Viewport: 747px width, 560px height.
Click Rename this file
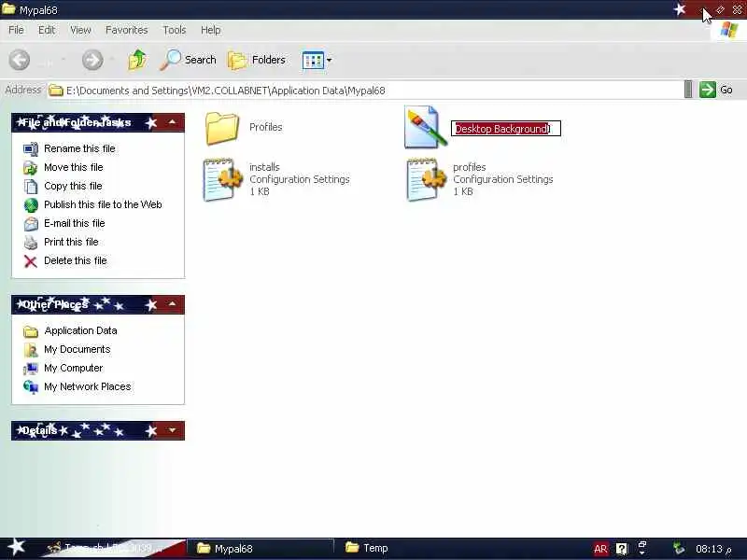pos(79,148)
